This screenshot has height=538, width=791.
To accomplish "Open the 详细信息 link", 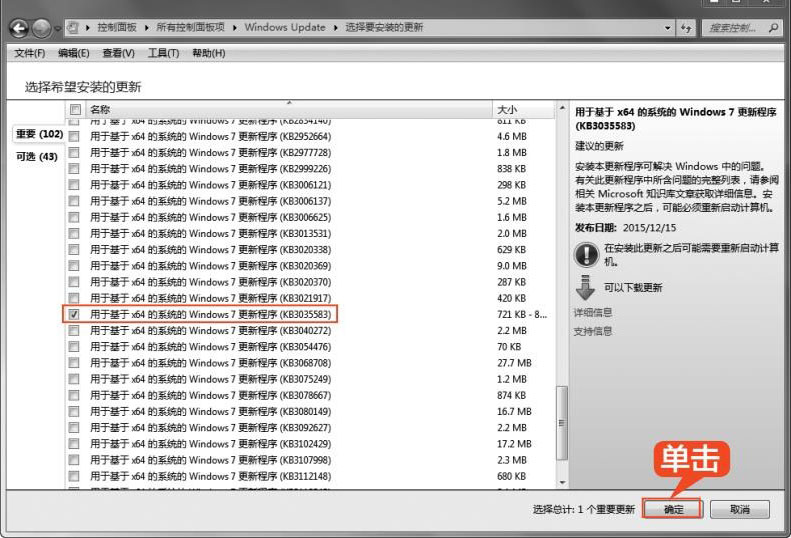I will [x=593, y=312].
